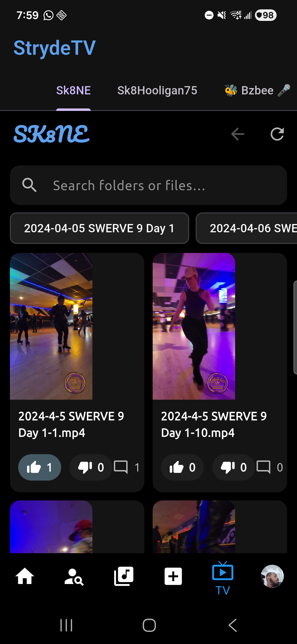Switch to the Sk8Hooligan75 tab
The width and height of the screenshot is (297, 644).
(x=157, y=91)
